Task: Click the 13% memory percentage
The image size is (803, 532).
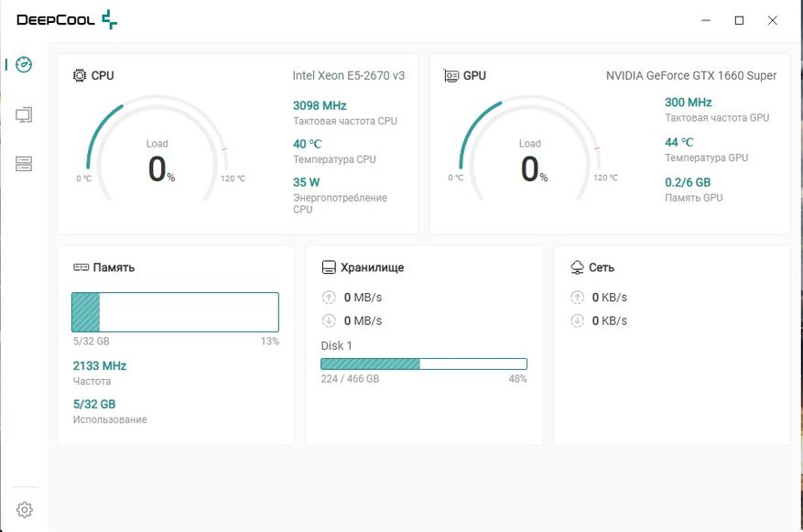Action: pos(270,341)
